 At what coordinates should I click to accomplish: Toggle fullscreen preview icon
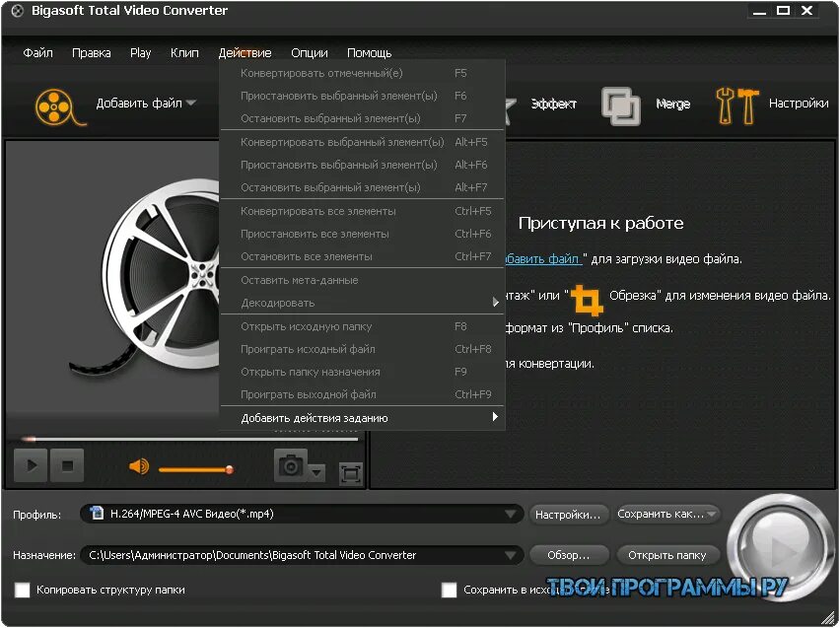coord(350,473)
